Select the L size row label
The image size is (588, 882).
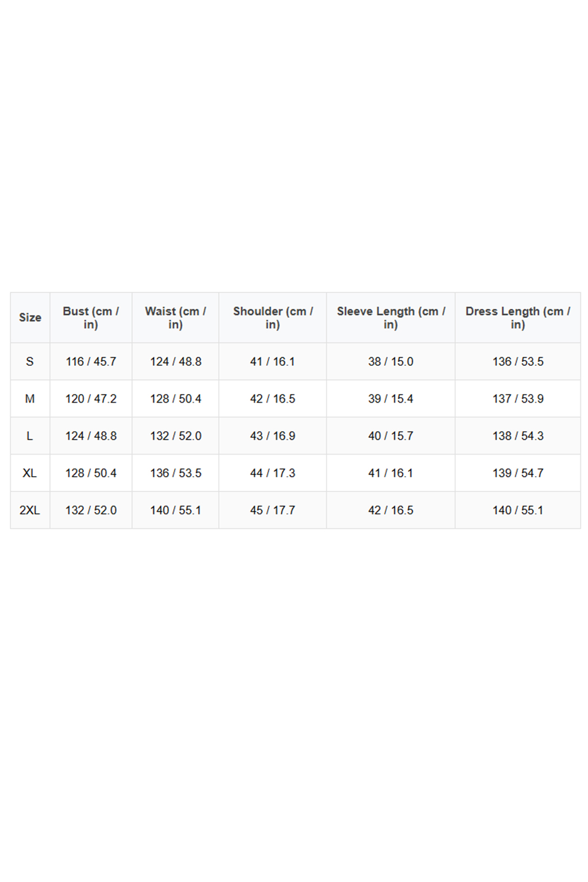[x=30, y=436]
